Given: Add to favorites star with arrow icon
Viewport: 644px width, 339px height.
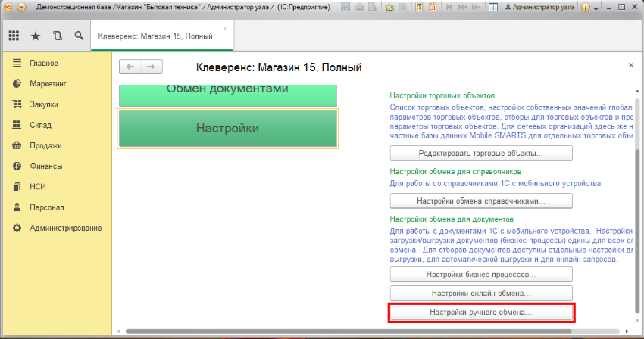Looking at the screenshot, I should point(389,7).
